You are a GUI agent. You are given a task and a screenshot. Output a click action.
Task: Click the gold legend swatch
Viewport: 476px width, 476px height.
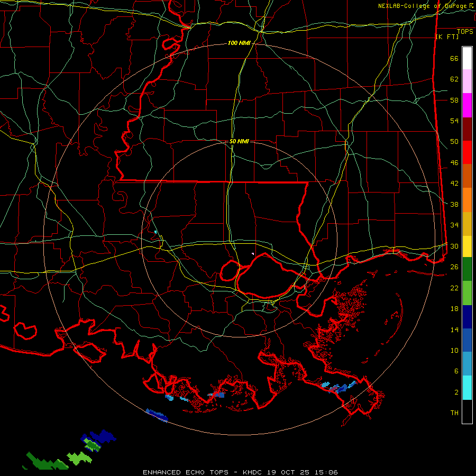click(x=467, y=224)
